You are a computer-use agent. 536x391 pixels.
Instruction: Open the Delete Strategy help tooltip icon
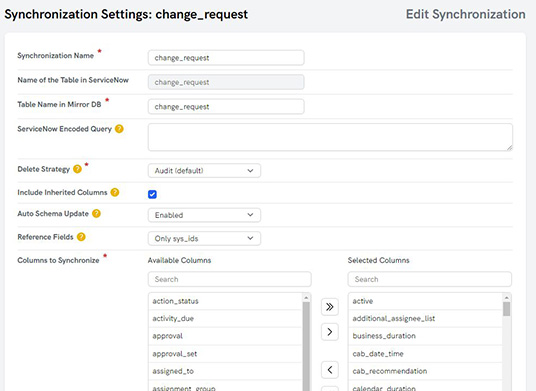78,169
